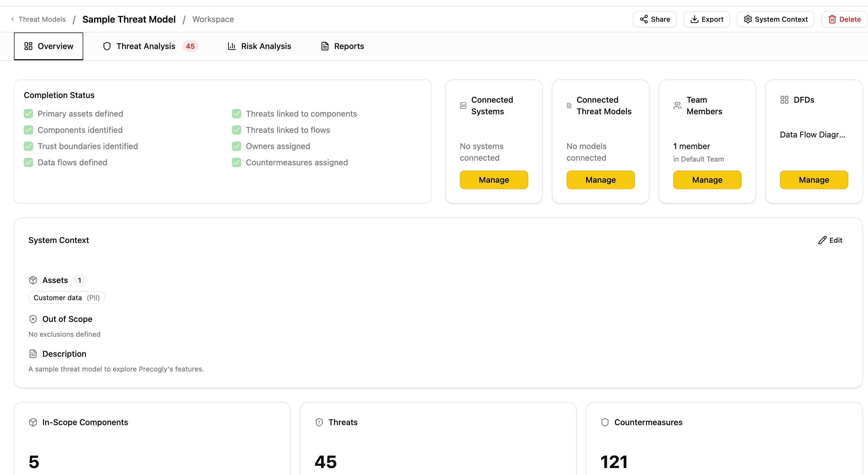868x475 pixels.
Task: Click the Export download icon
Action: tap(694, 19)
